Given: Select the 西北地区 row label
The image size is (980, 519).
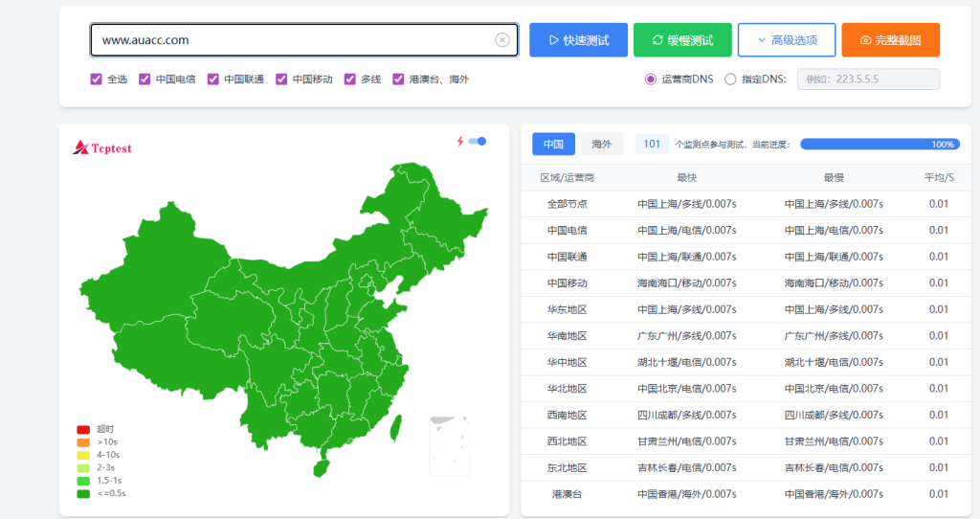Looking at the screenshot, I should coord(567,441).
